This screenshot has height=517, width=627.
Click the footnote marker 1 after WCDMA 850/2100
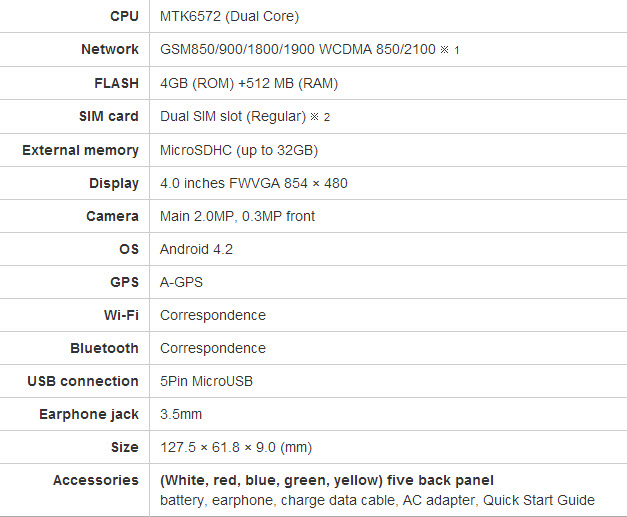tap(455, 50)
